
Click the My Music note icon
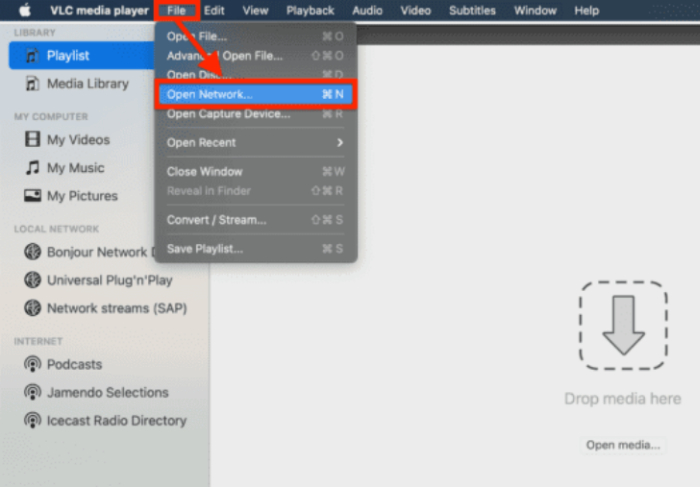click(32, 167)
